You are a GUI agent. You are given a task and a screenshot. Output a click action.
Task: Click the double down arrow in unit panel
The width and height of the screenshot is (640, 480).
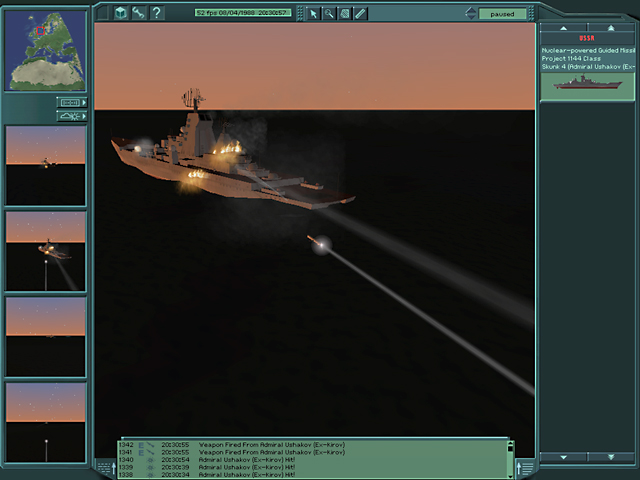pyautogui.click(x=611, y=457)
